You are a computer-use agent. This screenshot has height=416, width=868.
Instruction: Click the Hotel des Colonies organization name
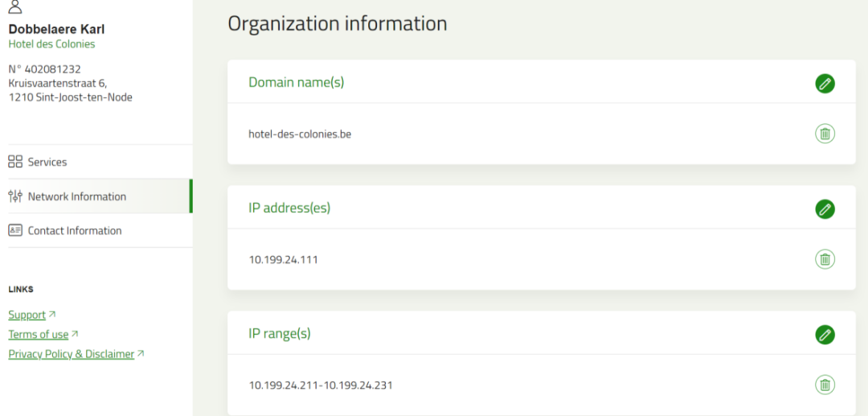51,44
